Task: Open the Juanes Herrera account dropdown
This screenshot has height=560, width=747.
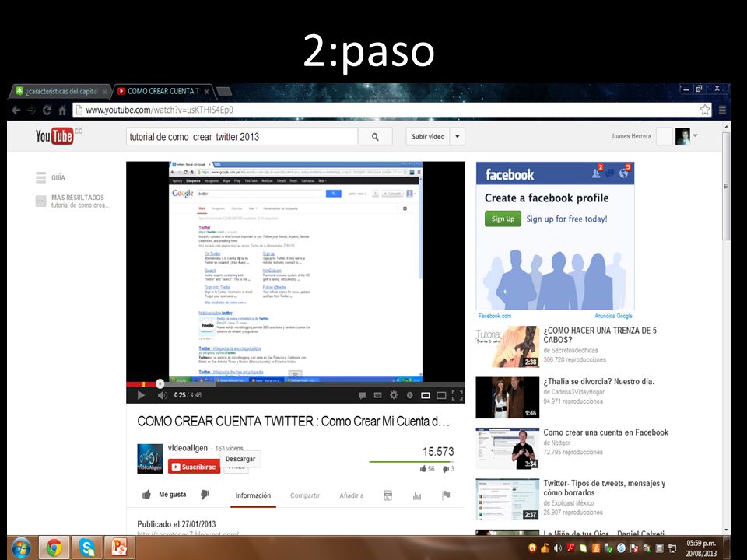Action: click(x=696, y=135)
